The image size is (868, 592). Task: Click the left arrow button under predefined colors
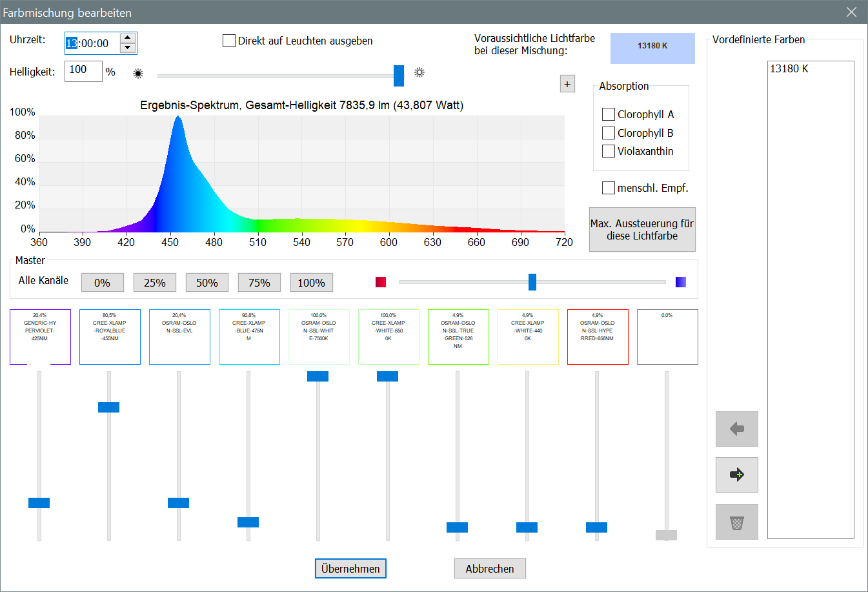pos(736,429)
